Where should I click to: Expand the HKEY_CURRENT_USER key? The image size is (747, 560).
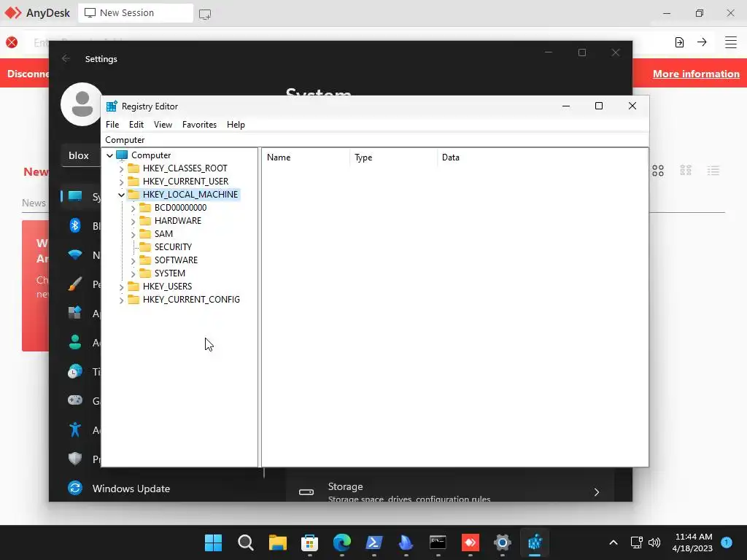[x=121, y=182]
